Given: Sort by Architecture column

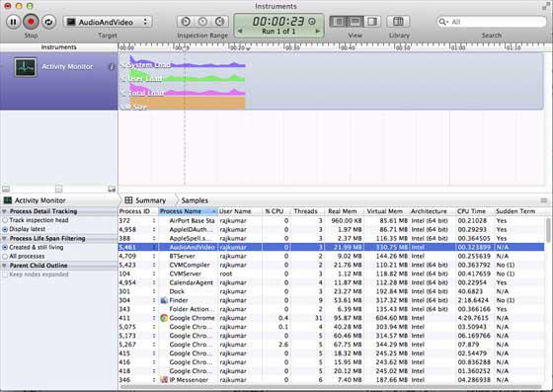Looking at the screenshot, I should (433, 211).
